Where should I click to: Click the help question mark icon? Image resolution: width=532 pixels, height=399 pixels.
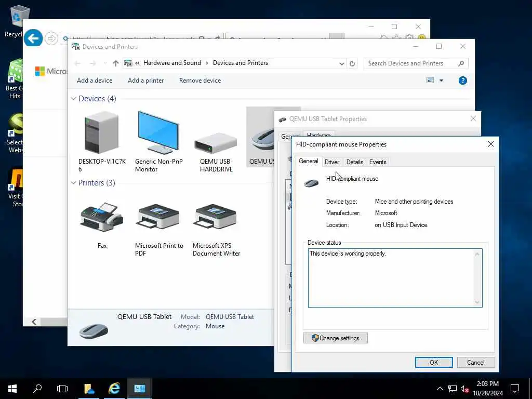tap(462, 81)
